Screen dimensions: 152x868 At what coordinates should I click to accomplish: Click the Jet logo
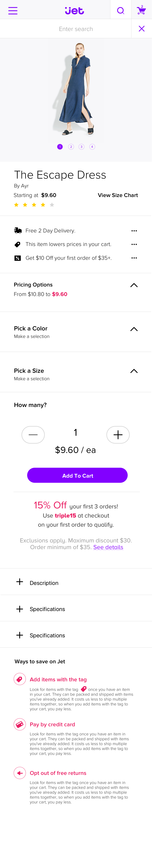tap(75, 11)
